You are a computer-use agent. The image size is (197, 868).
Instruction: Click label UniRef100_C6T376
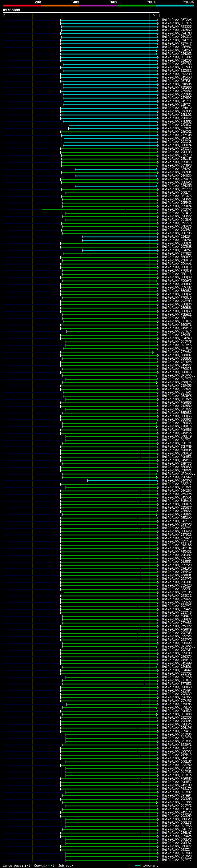click(177, 196)
